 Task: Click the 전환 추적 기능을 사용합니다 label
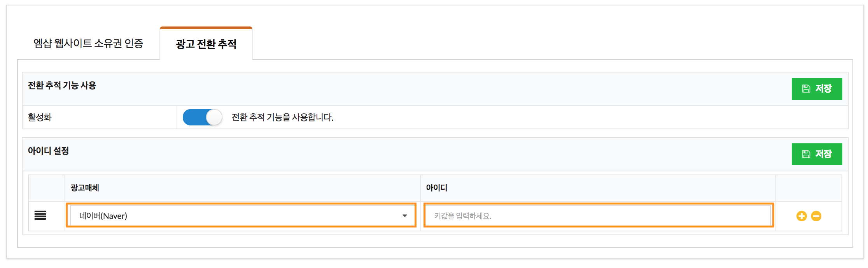[283, 117]
